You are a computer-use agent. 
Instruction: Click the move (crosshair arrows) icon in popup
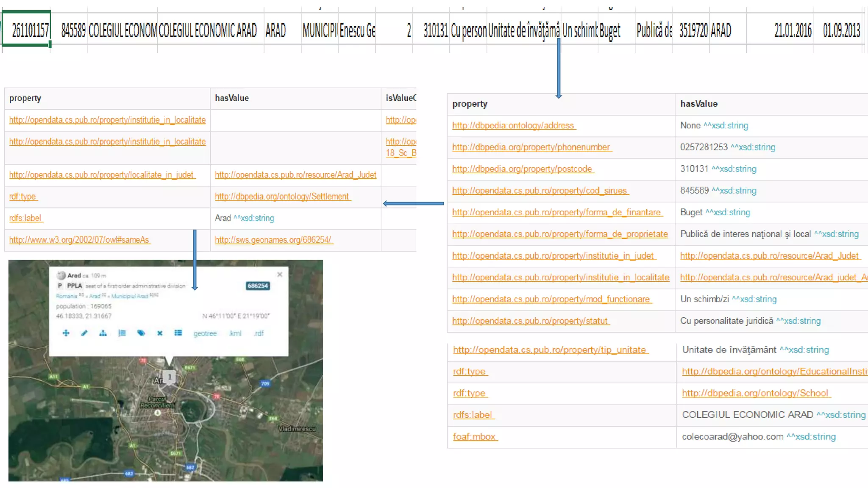click(66, 333)
